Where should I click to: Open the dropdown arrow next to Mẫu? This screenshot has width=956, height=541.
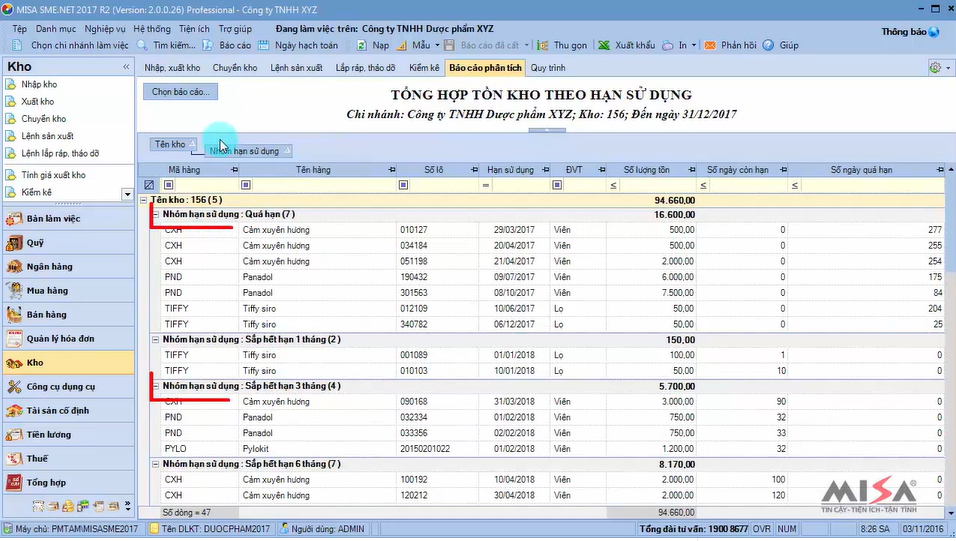437,45
